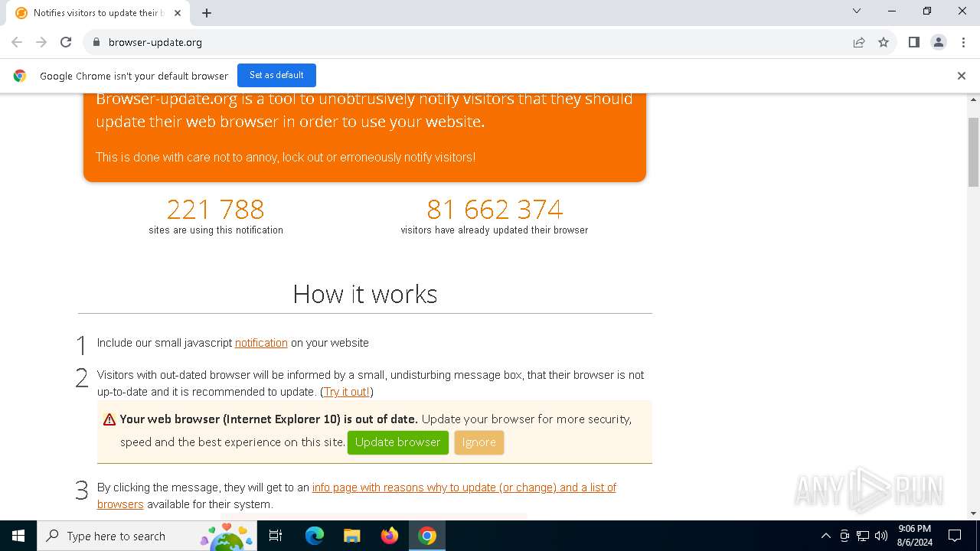Open the Windows Start menu
980x551 pixels.
click(x=18, y=536)
